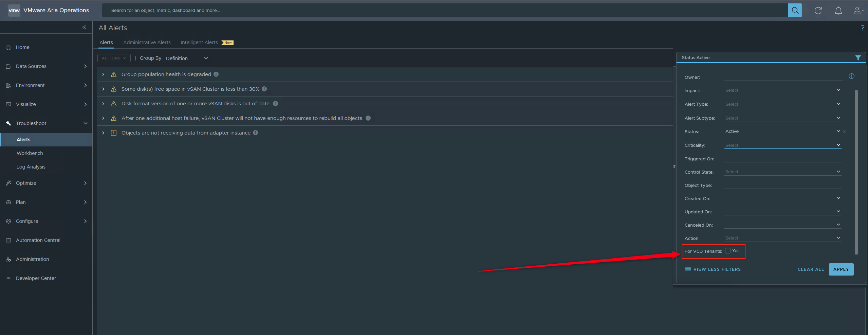The width and height of the screenshot is (868, 335).
Task: Open the user account menu icon
Action: coord(858,11)
